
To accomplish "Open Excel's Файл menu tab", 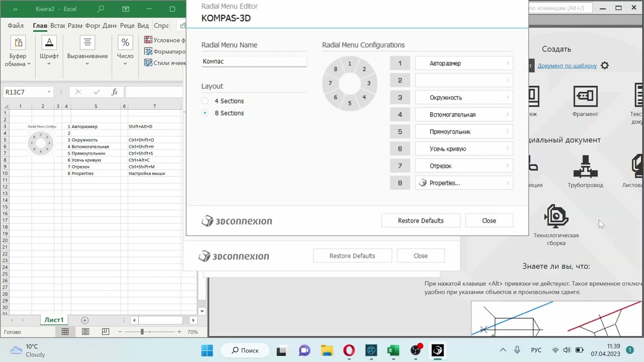I will pyautogui.click(x=16, y=26).
